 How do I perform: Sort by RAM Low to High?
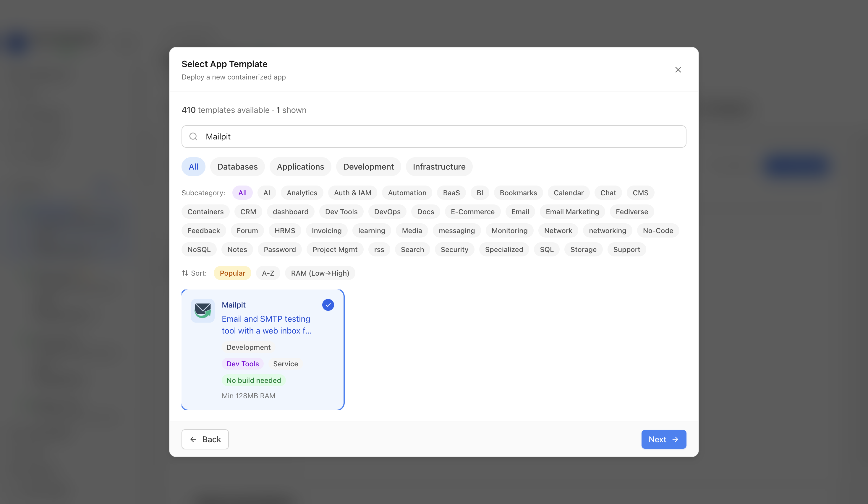click(320, 273)
